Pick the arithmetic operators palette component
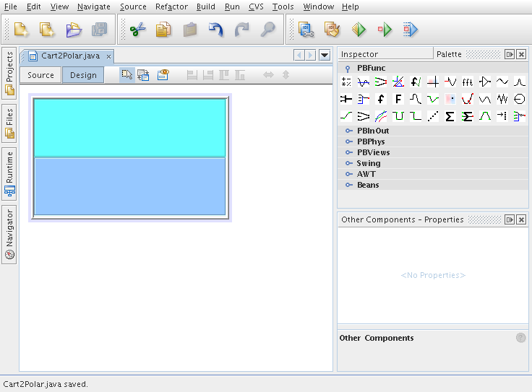This screenshot has width=532, height=392. (346, 82)
